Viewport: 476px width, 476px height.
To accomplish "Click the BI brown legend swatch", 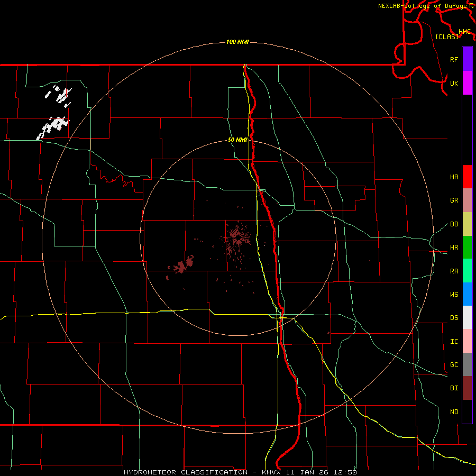I will (x=467, y=388).
